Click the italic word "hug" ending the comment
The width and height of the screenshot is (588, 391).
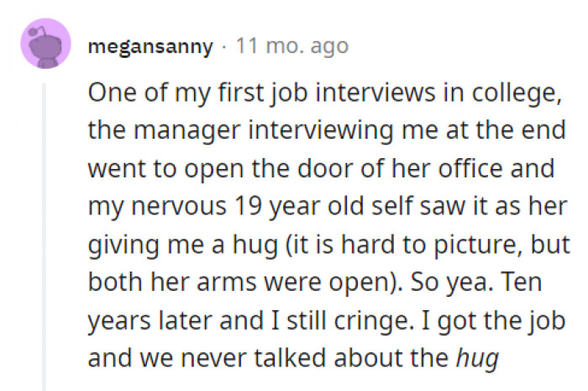click(477, 360)
